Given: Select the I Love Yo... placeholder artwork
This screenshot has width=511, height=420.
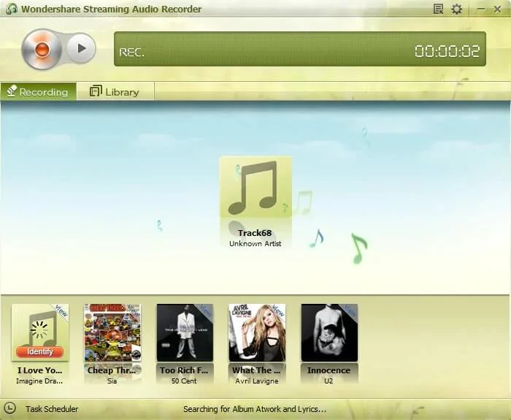Looking at the screenshot, I should coord(40,332).
